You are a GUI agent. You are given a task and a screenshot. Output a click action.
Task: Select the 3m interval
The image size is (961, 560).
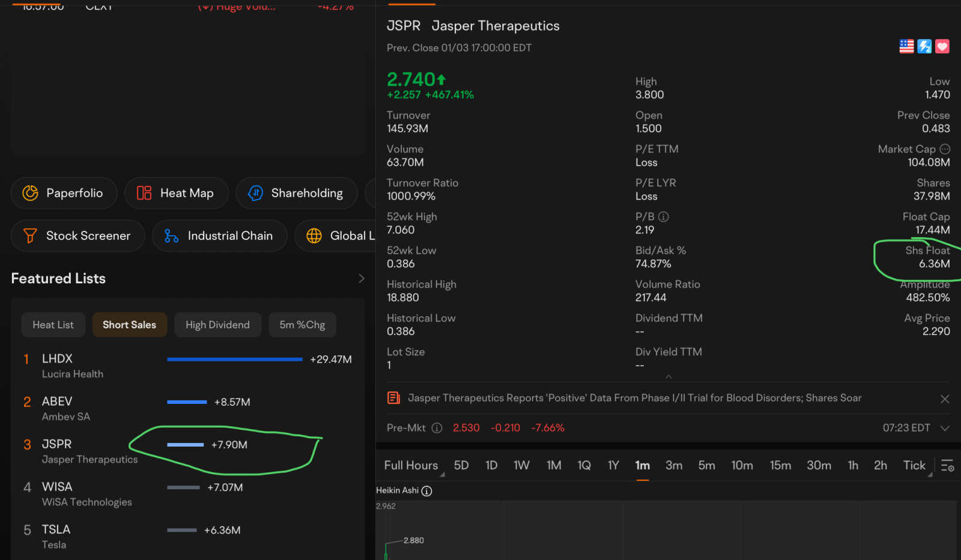click(674, 466)
